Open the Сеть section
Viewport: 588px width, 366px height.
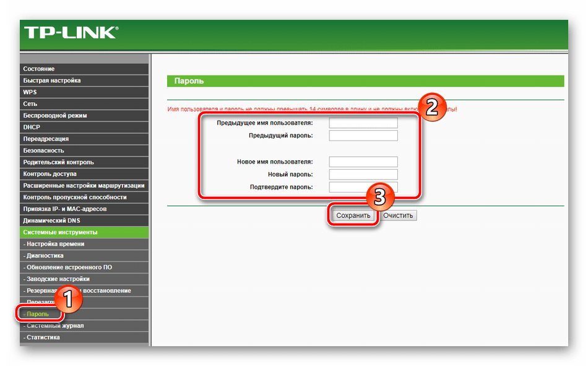[84, 103]
